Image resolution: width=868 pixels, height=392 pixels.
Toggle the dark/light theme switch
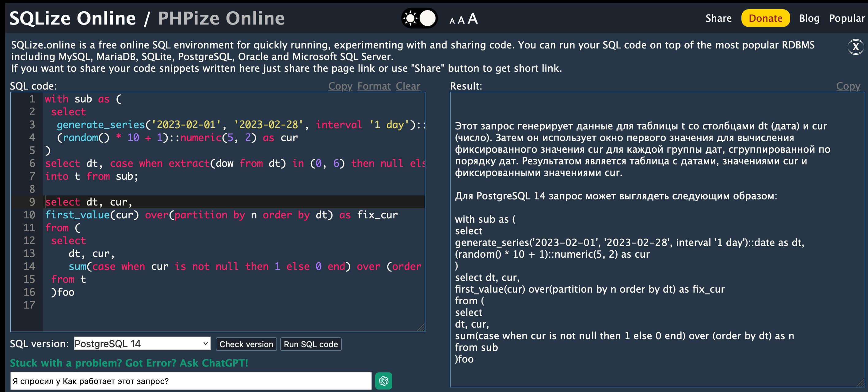point(420,18)
